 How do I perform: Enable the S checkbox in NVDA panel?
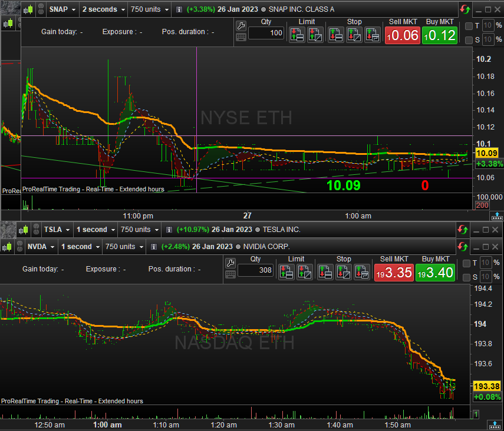coord(466,277)
